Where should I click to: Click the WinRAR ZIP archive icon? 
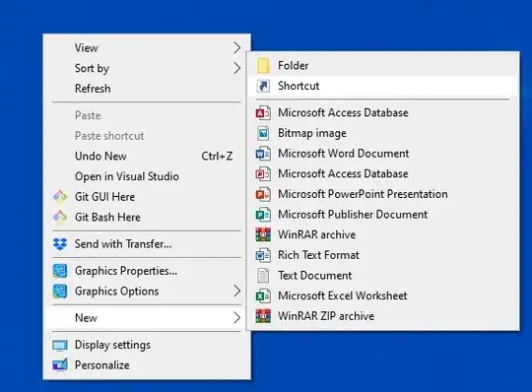tap(263, 316)
